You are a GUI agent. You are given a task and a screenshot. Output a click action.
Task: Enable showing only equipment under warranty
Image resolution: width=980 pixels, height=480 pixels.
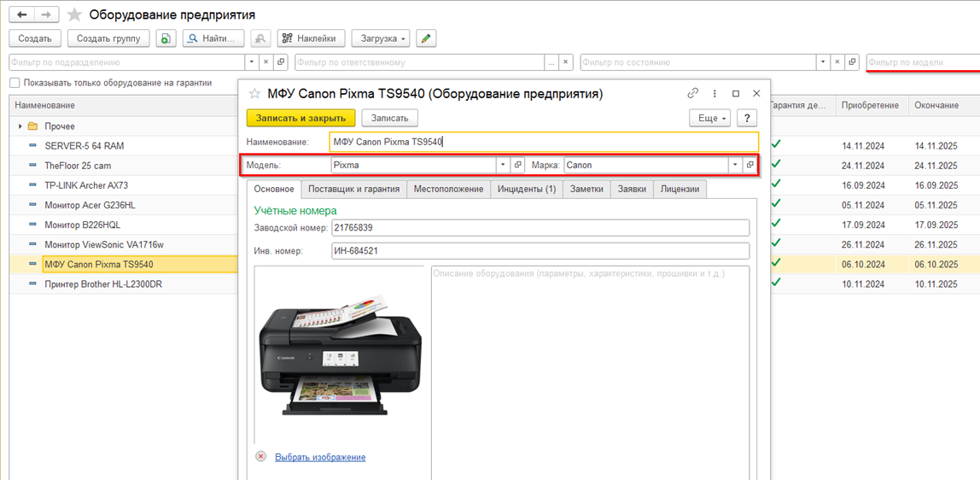15,83
